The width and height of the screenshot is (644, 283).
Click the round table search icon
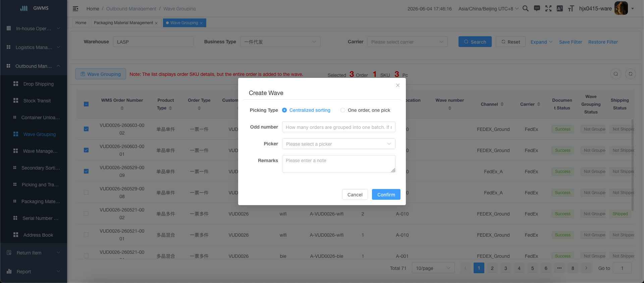[x=616, y=74]
